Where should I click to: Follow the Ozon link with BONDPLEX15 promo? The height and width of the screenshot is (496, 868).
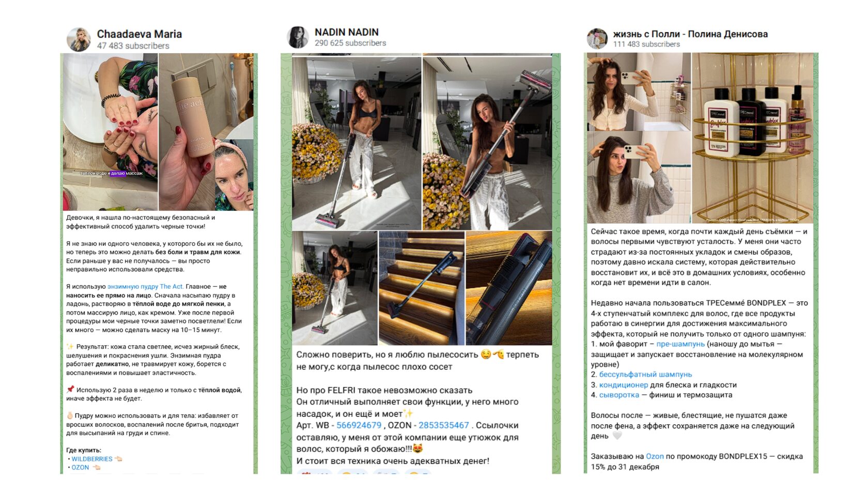[655, 456]
